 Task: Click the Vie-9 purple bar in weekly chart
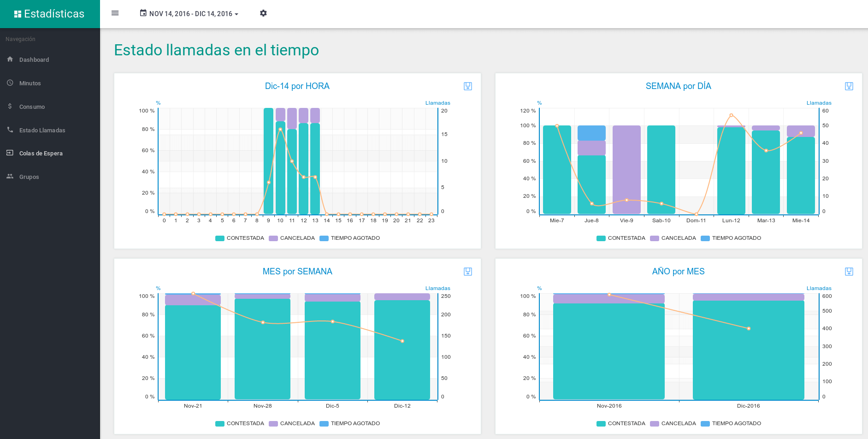tap(626, 170)
